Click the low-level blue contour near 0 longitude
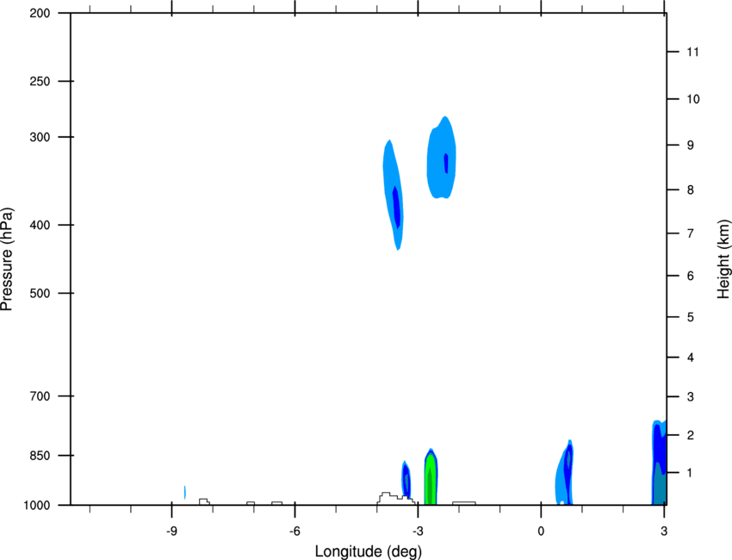This screenshot has width=732, height=560. tap(564, 473)
